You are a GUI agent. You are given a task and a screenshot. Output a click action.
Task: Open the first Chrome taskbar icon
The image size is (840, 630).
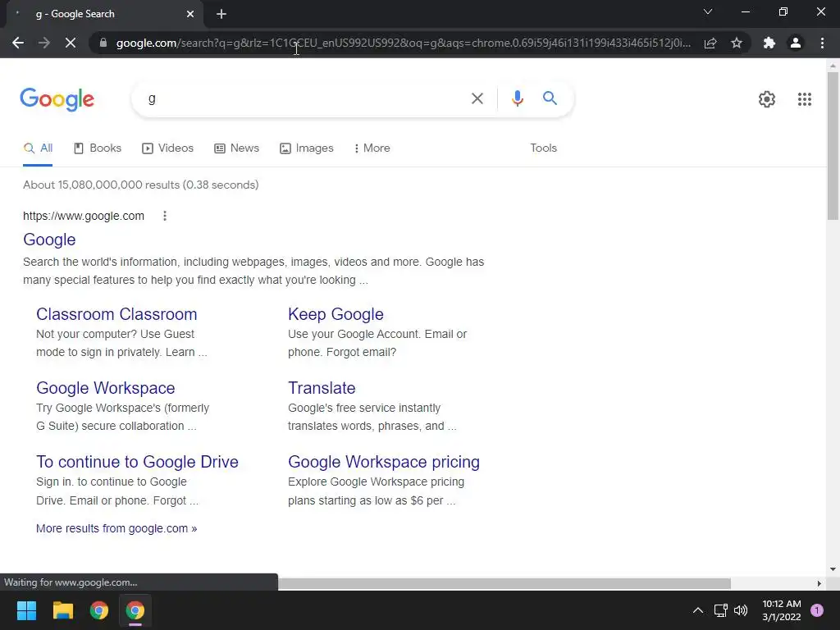99,610
